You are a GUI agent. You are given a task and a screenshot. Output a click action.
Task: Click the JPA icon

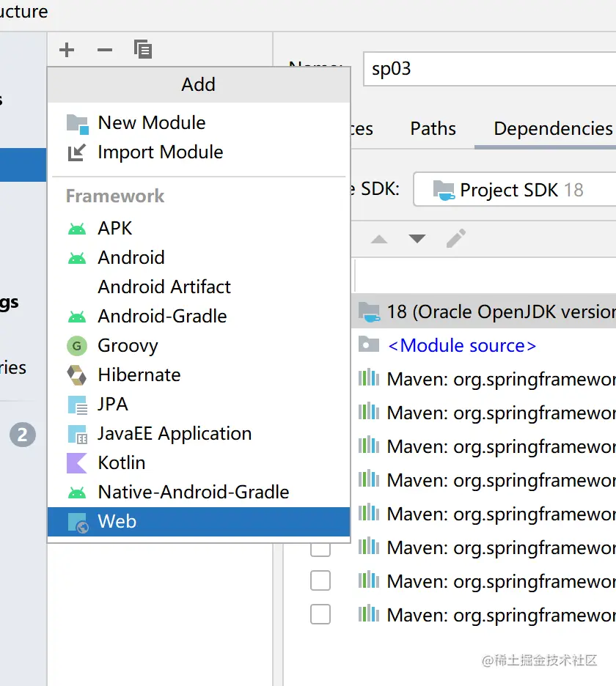[78, 405]
